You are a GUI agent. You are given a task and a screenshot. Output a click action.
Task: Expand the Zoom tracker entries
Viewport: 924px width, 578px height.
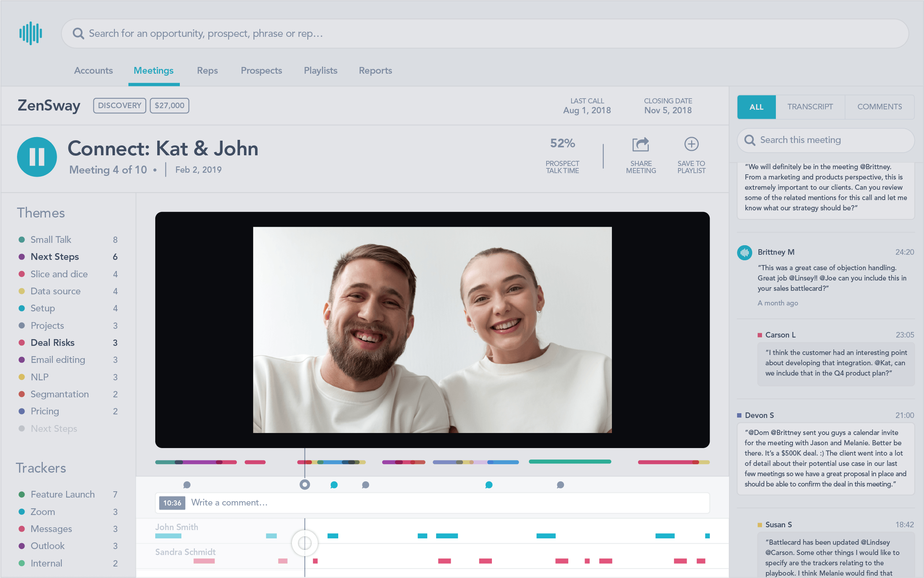tap(42, 512)
